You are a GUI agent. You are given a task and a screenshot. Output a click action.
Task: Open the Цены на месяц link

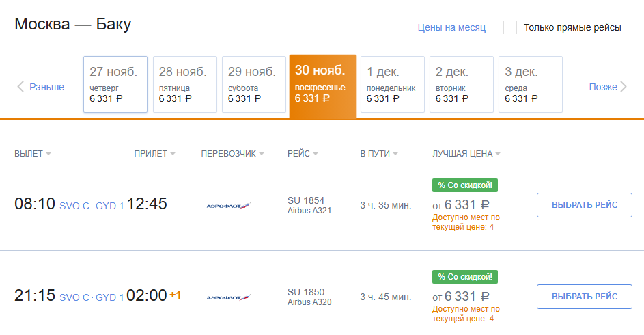(451, 27)
